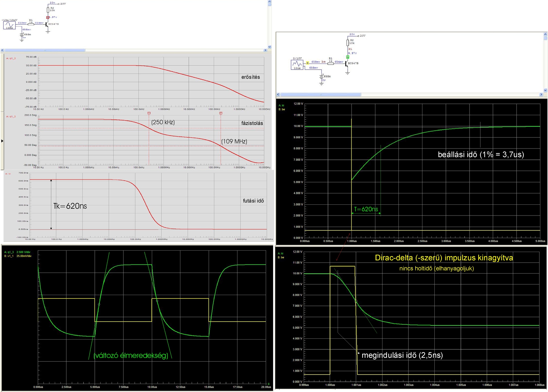Select R2 10k resistor in right schematic
Screen dimensions: 548x392
348,42
